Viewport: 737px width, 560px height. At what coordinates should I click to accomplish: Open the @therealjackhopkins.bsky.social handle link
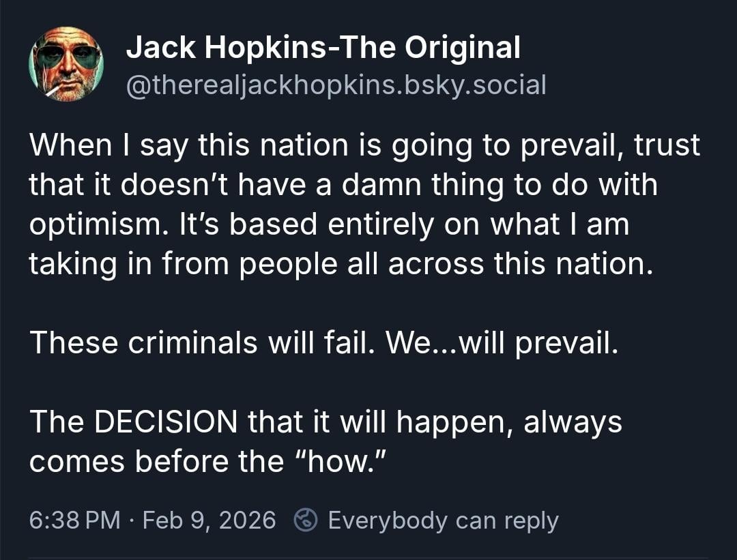click(336, 85)
